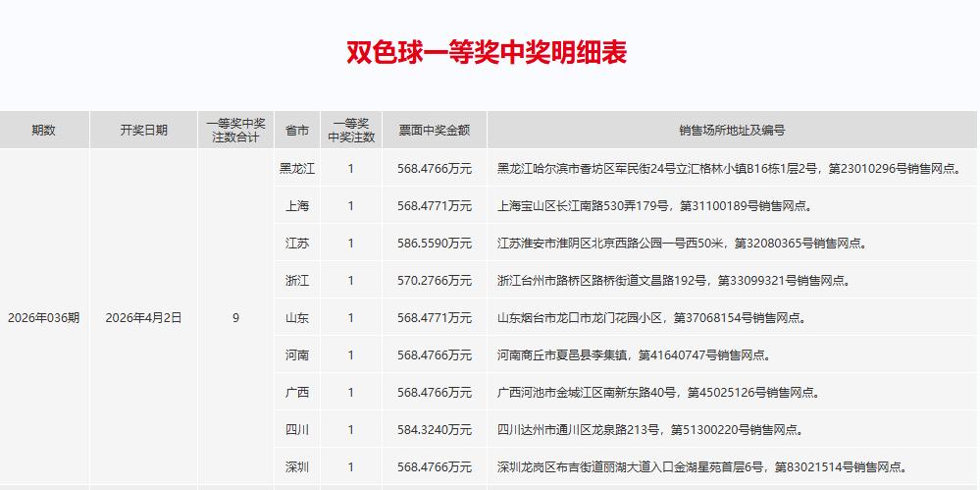Click the 河南 province cell
980x490 pixels.
pyautogui.click(x=297, y=355)
